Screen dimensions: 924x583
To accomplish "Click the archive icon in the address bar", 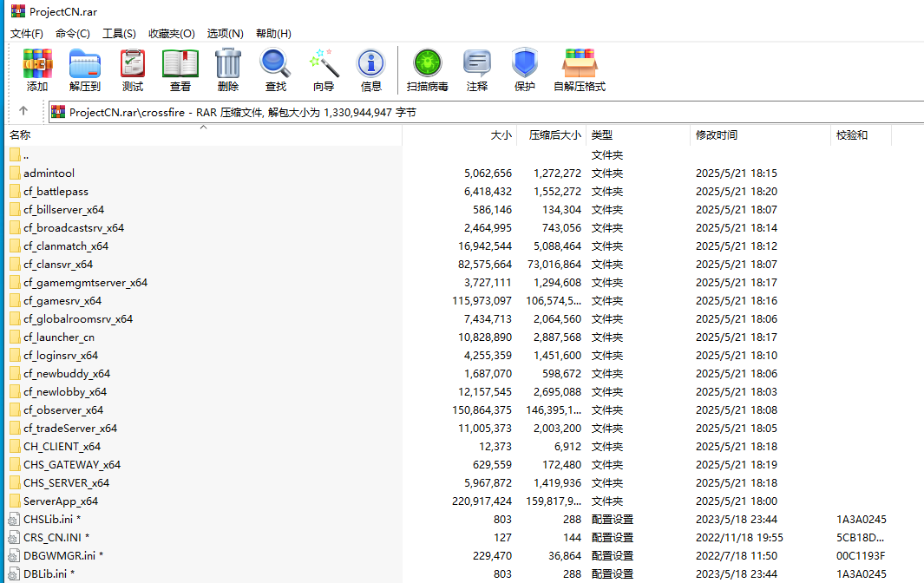I will (58, 112).
